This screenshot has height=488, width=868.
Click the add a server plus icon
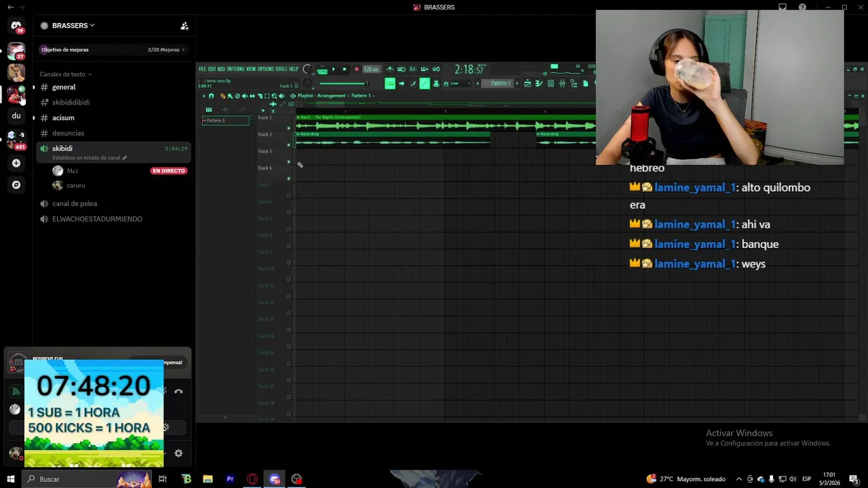click(16, 163)
